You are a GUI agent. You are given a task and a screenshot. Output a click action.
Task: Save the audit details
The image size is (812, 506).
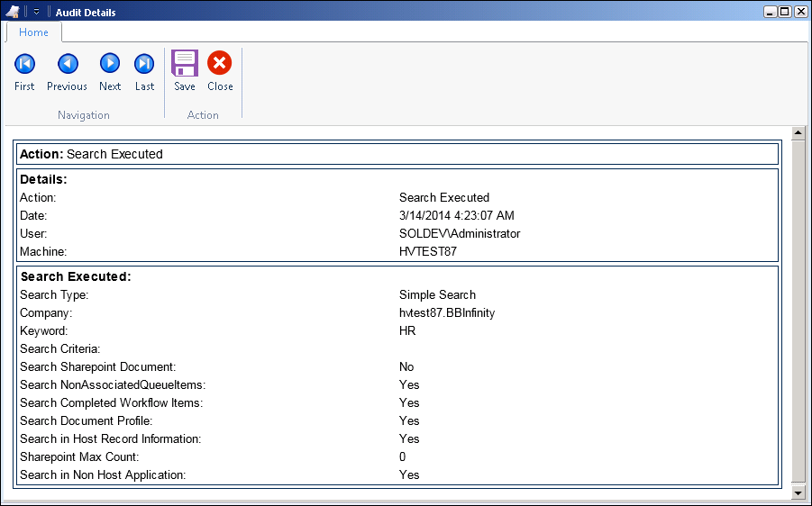[185, 72]
